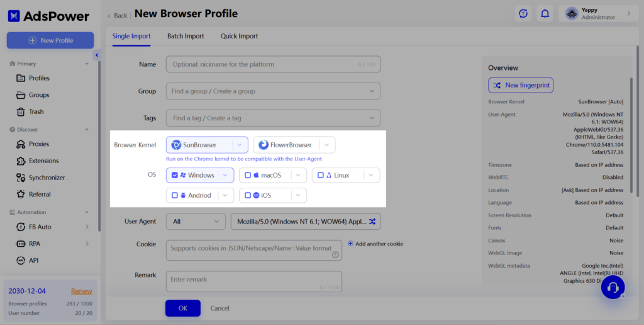644x325 pixels.
Task: Open the Windows version dropdown arrow
Action: [x=225, y=175]
